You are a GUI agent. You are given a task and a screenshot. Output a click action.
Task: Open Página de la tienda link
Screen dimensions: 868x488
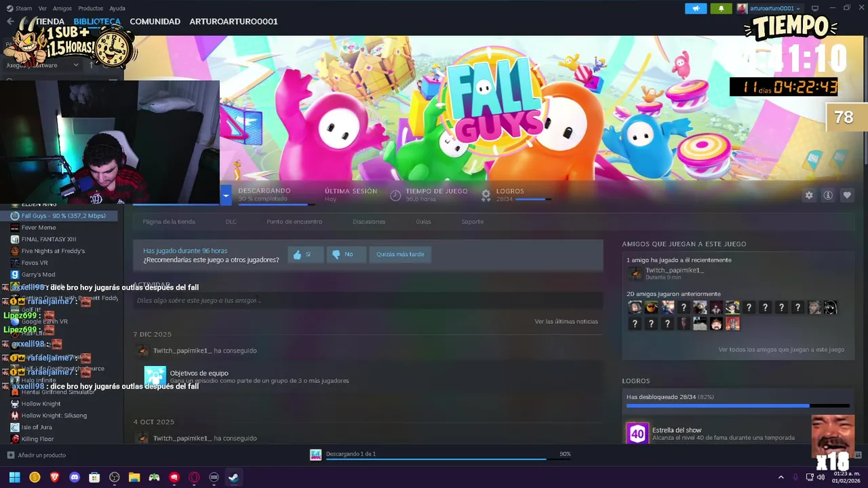point(169,222)
